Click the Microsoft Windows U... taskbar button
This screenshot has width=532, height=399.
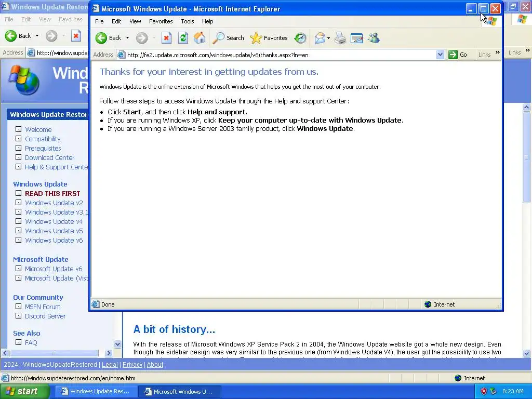pos(180,392)
